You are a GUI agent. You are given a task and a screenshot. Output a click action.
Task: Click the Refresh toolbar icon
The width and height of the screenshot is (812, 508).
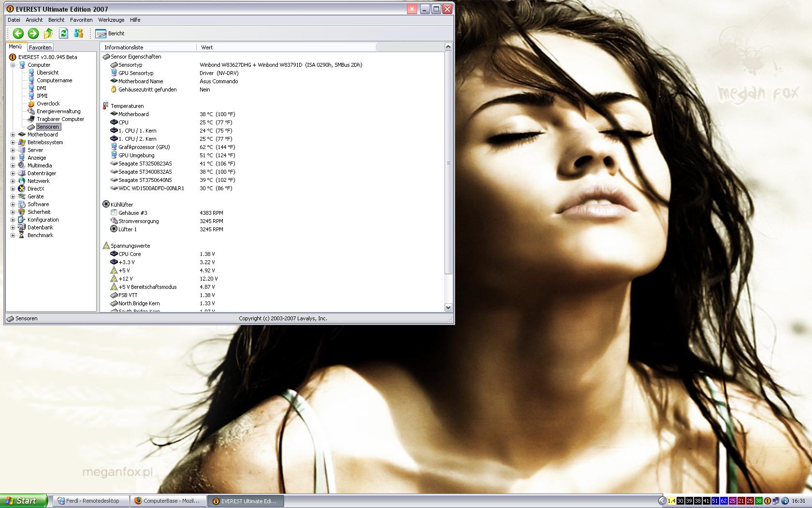point(63,33)
